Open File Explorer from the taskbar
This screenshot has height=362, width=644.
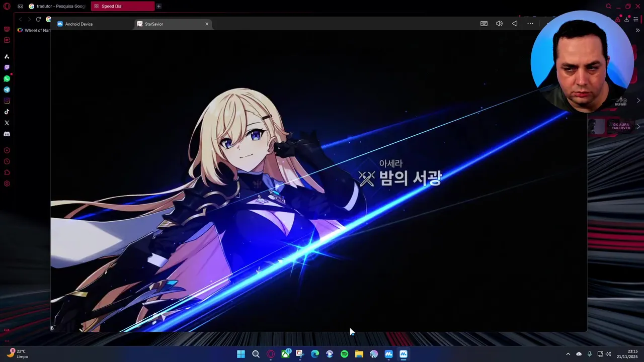click(359, 354)
